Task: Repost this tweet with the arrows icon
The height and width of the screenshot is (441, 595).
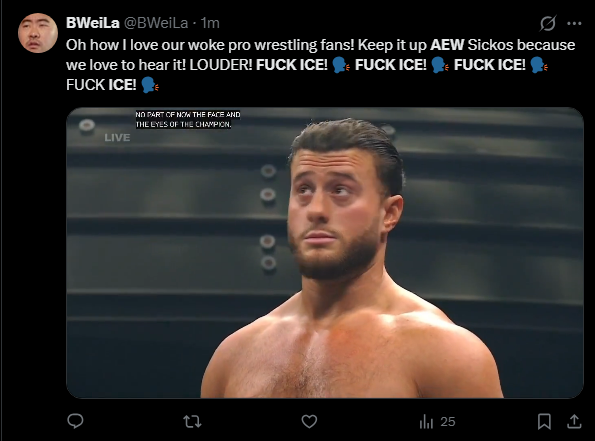Action: 192,422
